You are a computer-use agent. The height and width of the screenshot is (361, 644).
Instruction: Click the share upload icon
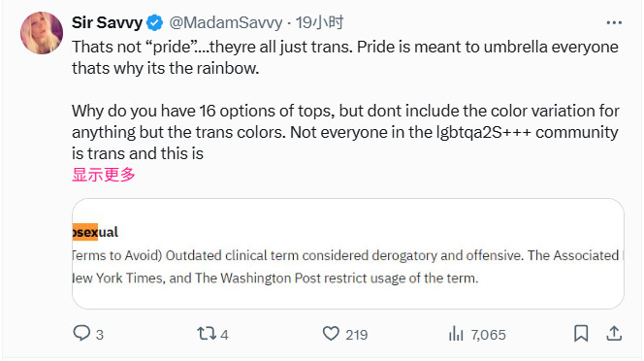pos(614,334)
